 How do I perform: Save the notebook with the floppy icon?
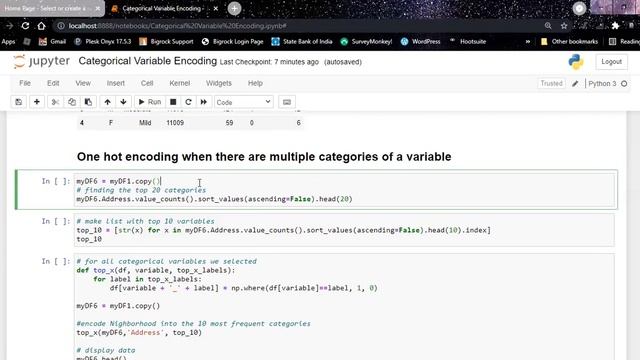pyautogui.click(x=19, y=102)
